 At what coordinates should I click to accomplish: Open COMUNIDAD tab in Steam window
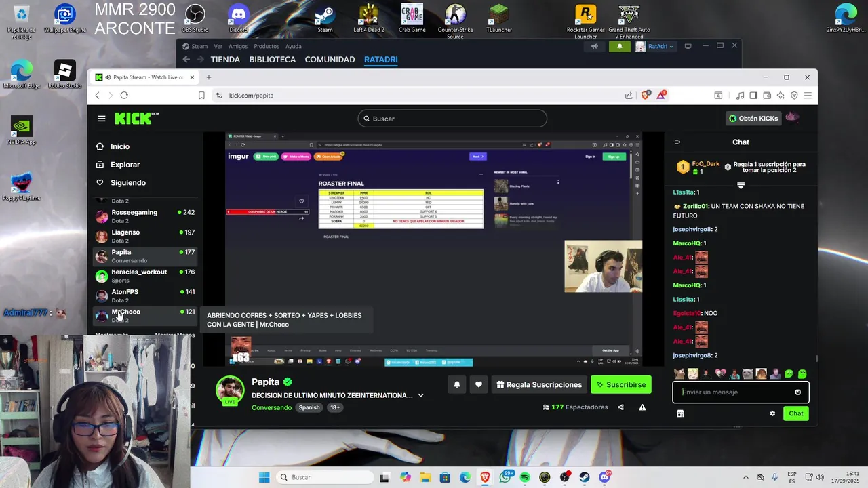pos(330,60)
